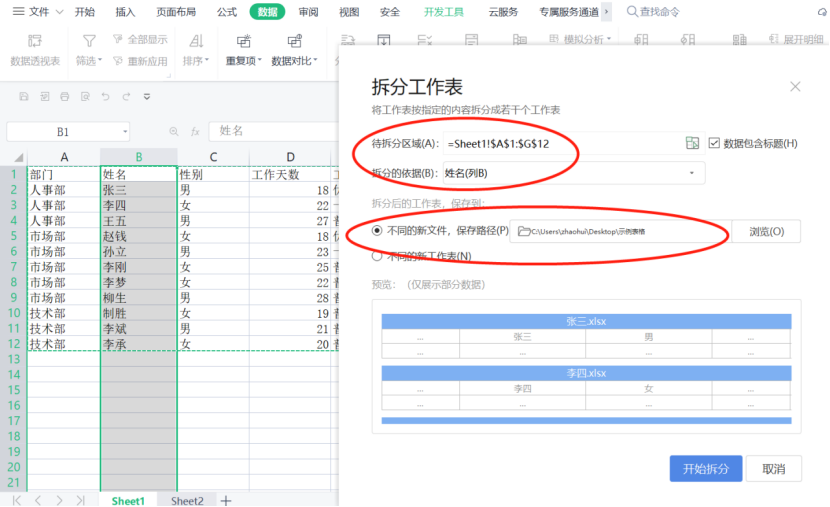Open the Name Box dropdown arrow

point(125,132)
